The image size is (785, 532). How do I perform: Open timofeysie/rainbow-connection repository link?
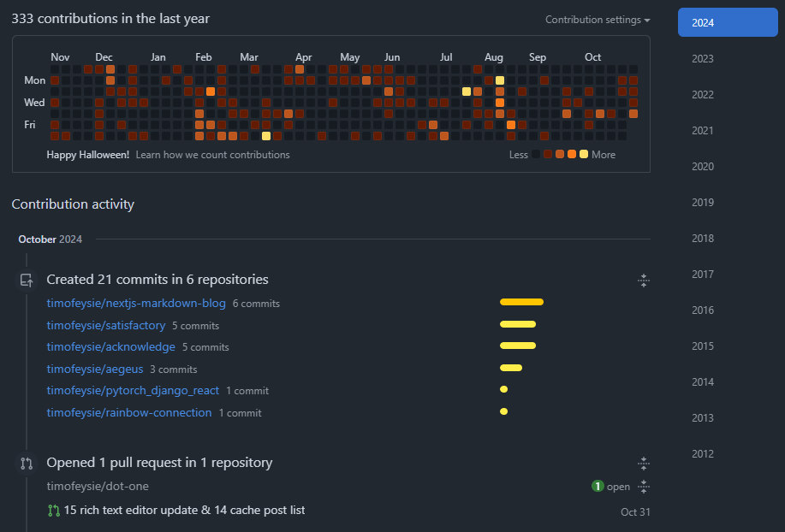pos(129,412)
